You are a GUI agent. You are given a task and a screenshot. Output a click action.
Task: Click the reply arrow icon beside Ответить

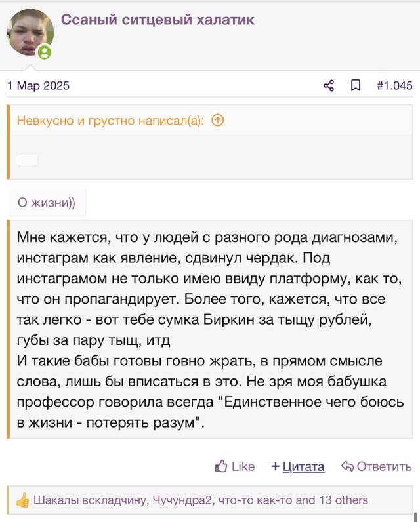(347, 466)
